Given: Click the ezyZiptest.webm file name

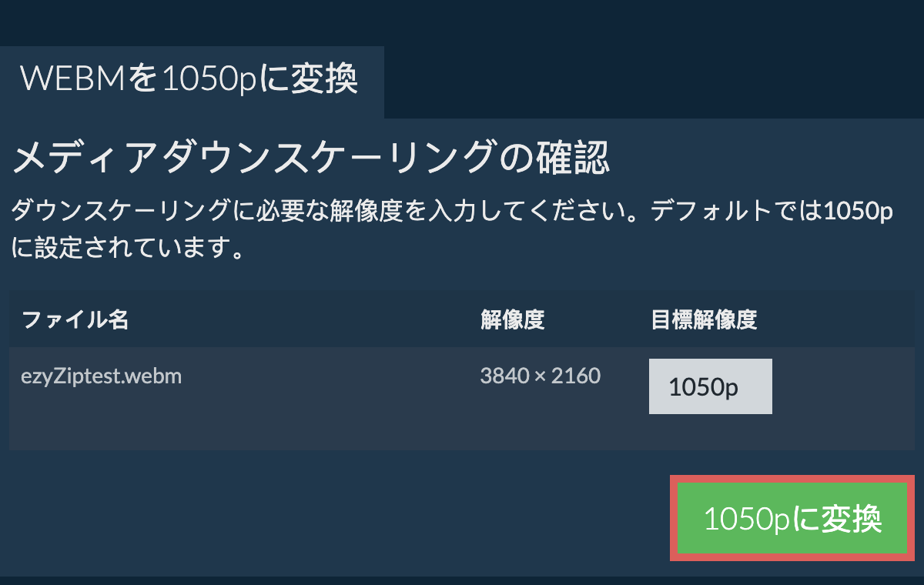Looking at the screenshot, I should tap(102, 377).
